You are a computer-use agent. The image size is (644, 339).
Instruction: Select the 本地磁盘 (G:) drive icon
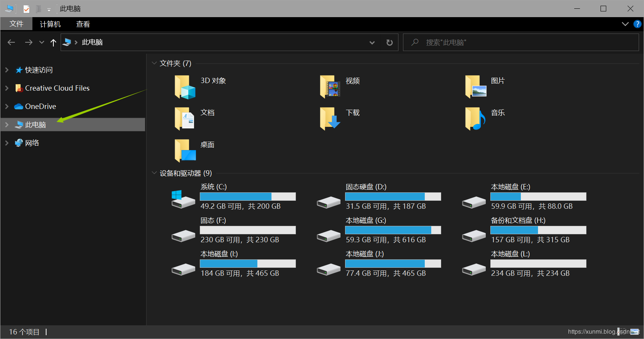point(329,236)
